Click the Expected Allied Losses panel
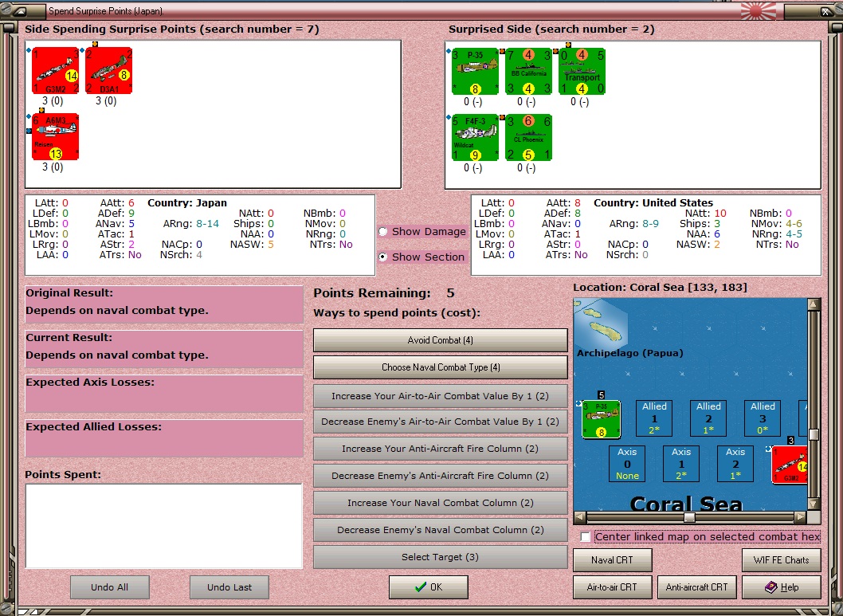This screenshot has width=843, height=616. 164,438
